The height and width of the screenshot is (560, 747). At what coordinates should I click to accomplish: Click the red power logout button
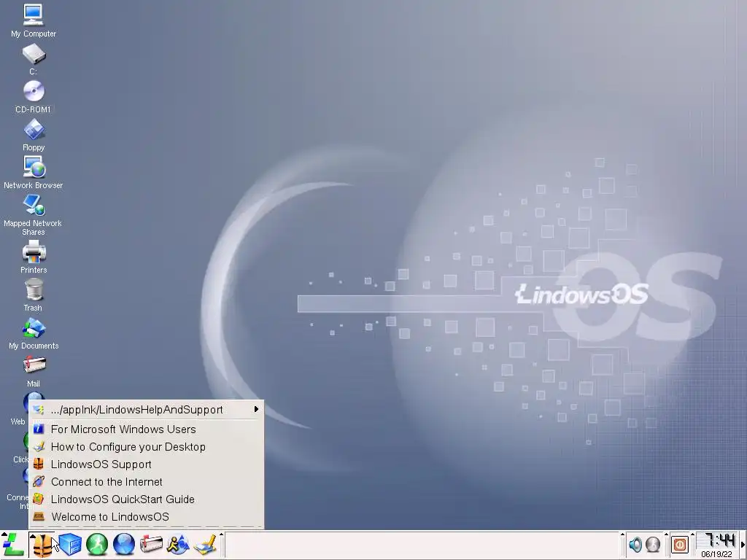pos(680,544)
